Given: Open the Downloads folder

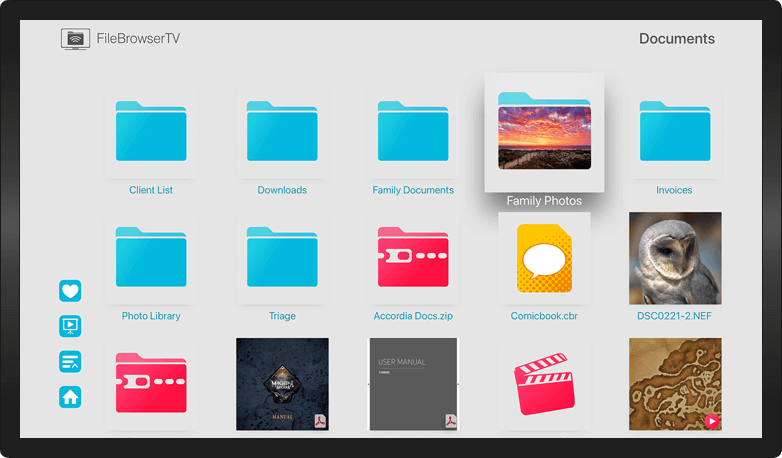Looking at the screenshot, I should click(282, 132).
